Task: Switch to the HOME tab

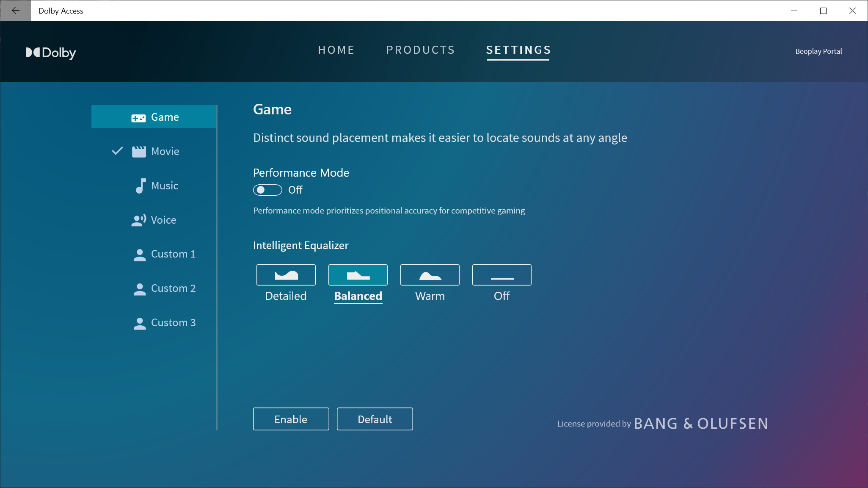Action: point(336,50)
